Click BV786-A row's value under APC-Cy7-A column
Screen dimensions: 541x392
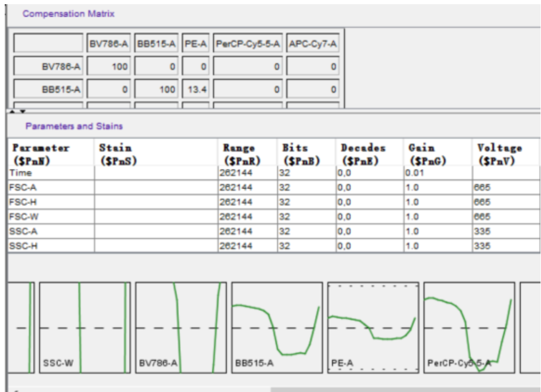tap(312, 66)
